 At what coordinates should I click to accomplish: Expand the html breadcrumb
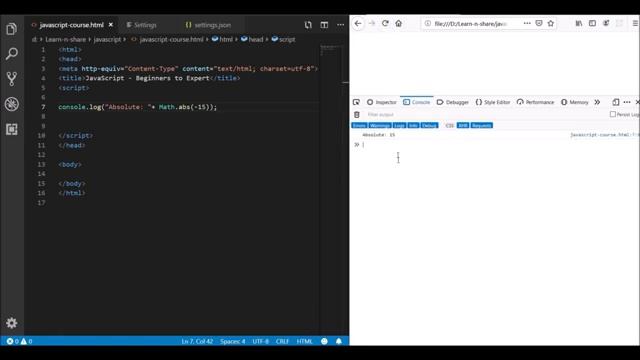click(222, 39)
